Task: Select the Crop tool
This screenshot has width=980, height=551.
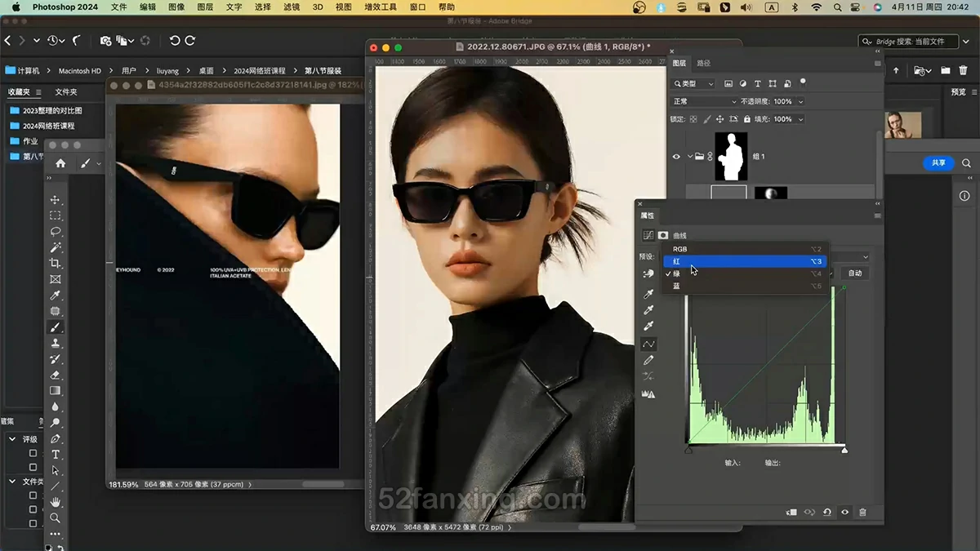Action: (56, 264)
